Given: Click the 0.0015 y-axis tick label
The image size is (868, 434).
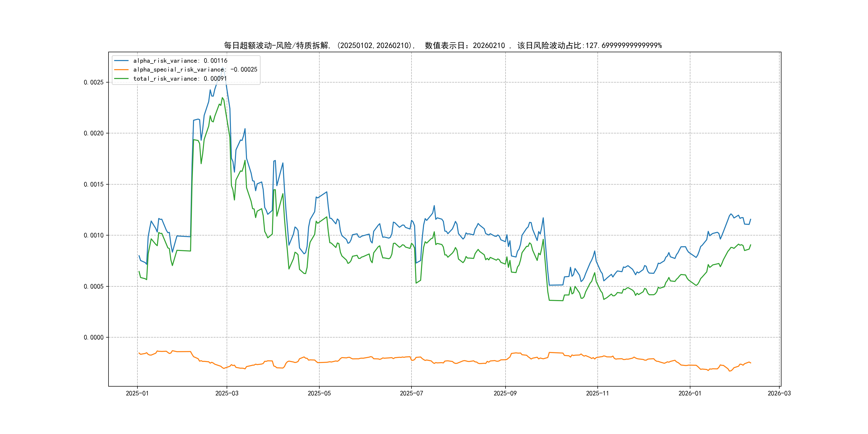Looking at the screenshot, I should click(94, 184).
